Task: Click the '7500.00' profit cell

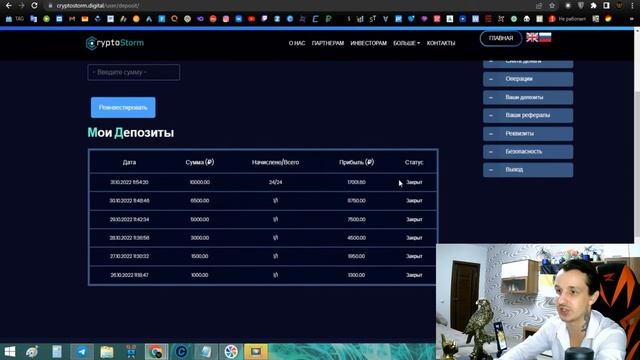Action: [356, 220]
